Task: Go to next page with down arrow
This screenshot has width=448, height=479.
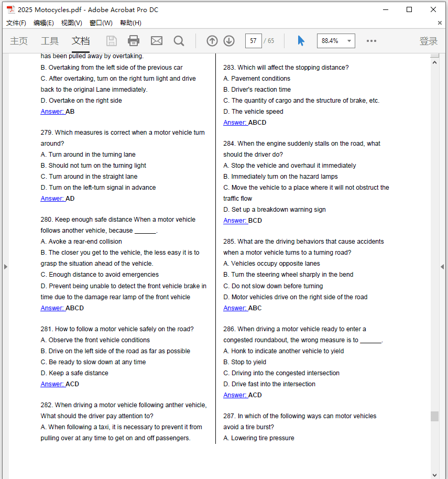Action: [x=229, y=41]
